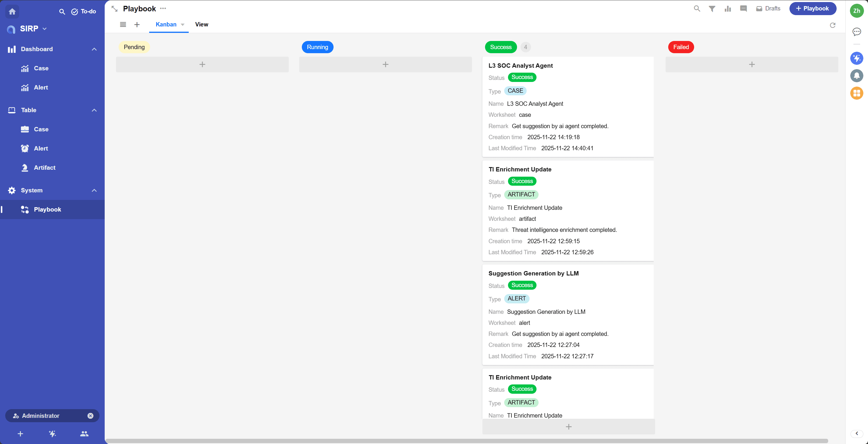Open the orange apps grid icon
The height and width of the screenshot is (444, 868).
coord(856,93)
